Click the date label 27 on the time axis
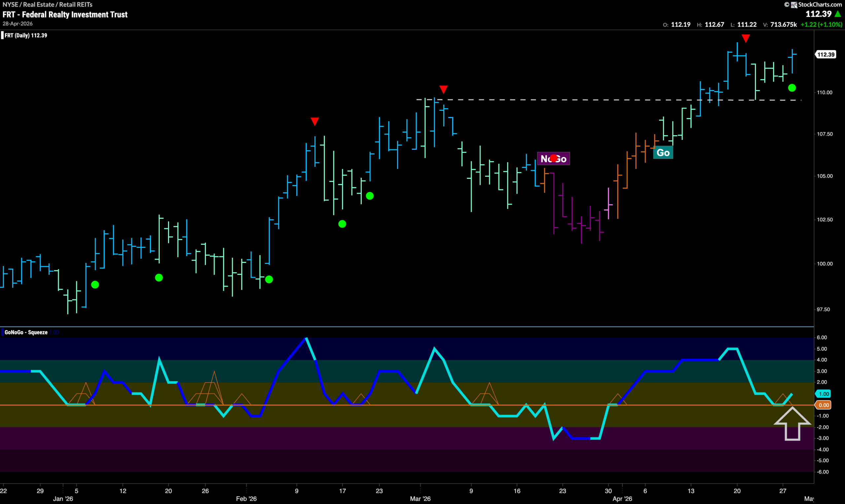845x504 pixels. point(783,491)
